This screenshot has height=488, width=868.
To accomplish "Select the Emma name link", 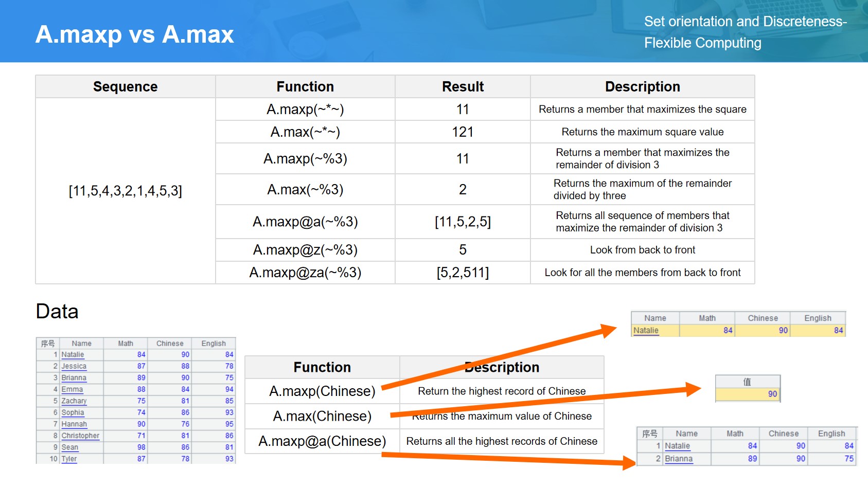I will pos(72,389).
